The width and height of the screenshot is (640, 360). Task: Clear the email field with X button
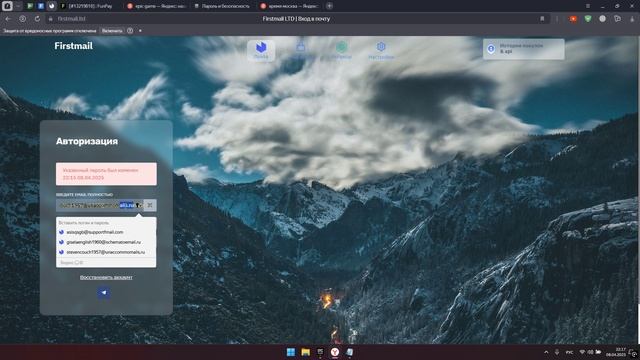coord(150,205)
